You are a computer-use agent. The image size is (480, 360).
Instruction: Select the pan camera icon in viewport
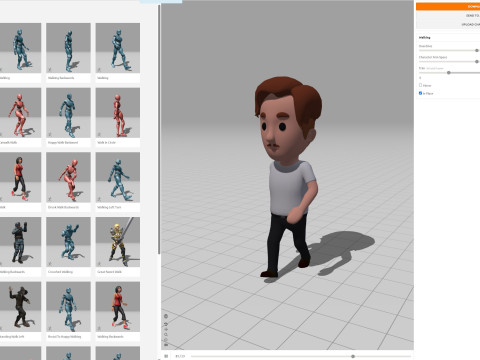click(166, 329)
